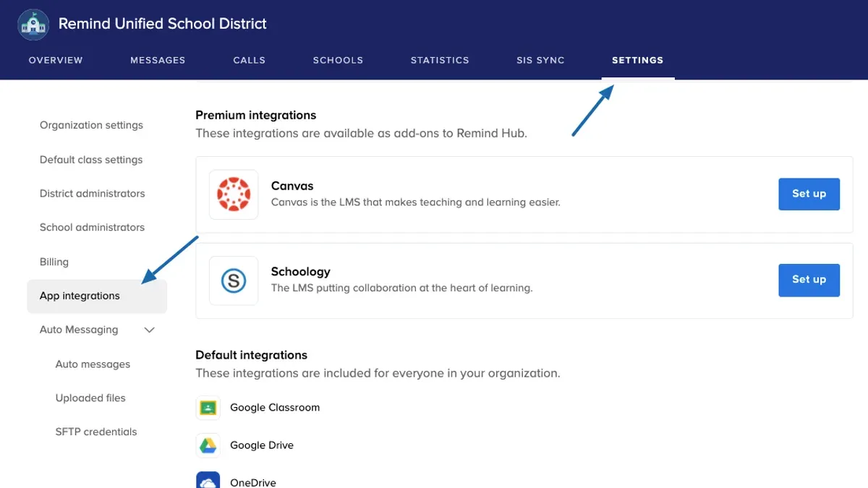Set up the Schoology integration

point(809,280)
